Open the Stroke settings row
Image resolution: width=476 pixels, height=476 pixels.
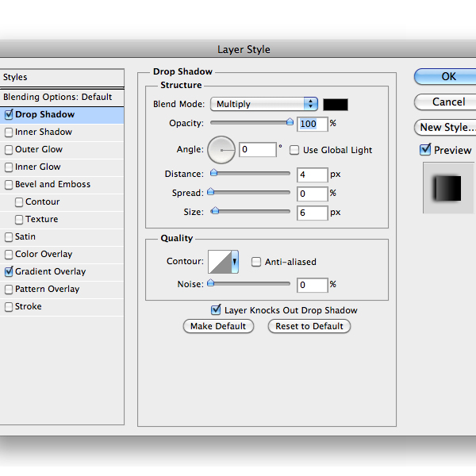click(62, 306)
